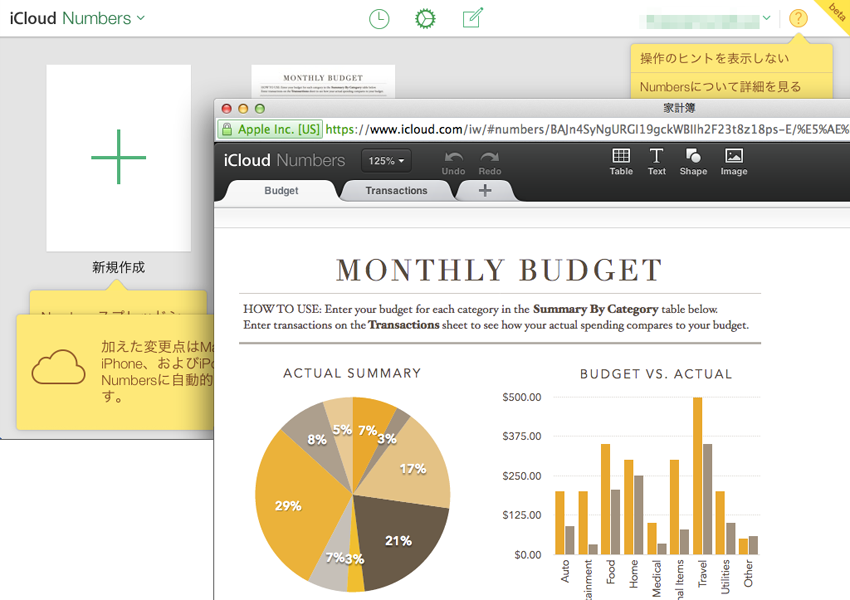Add a new sheet with plus tab
Screen dimensions: 850x600
click(x=485, y=191)
